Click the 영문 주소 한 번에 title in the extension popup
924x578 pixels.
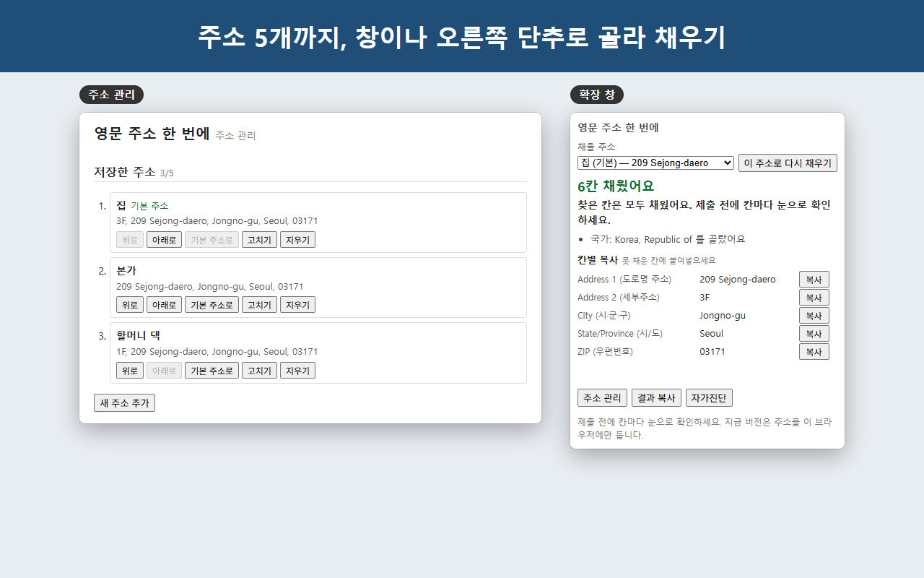point(618,128)
